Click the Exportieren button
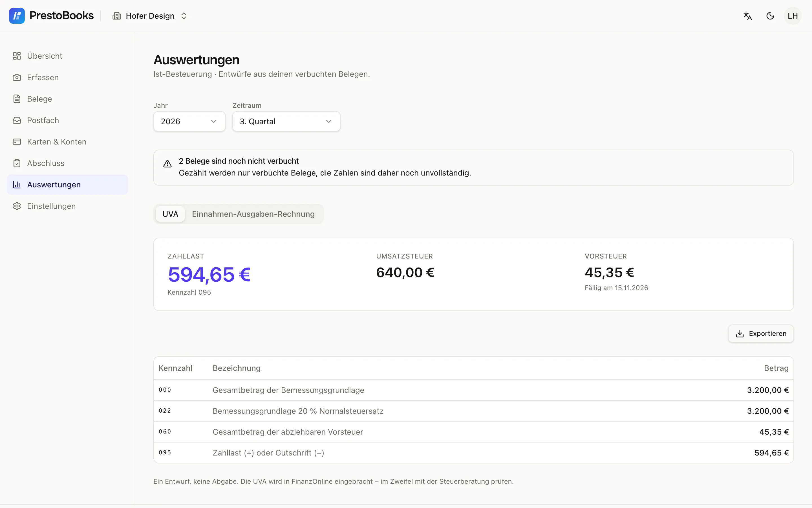812x508 pixels. click(761, 334)
